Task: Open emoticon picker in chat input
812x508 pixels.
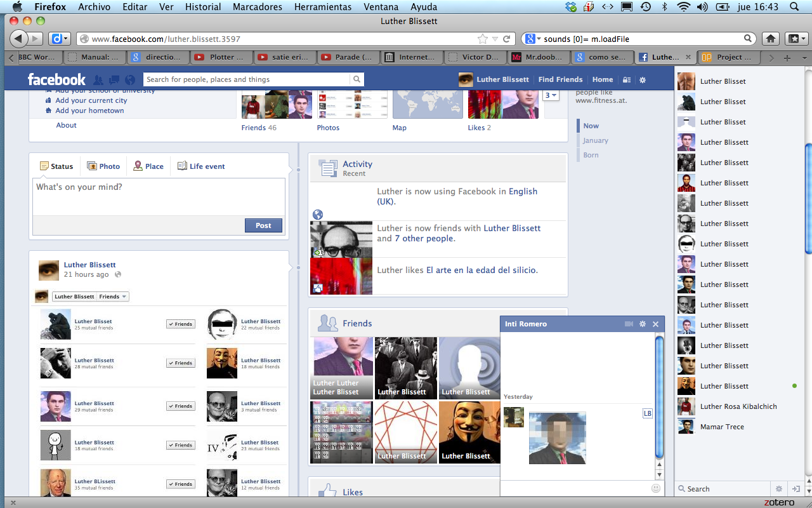Action: pos(655,488)
